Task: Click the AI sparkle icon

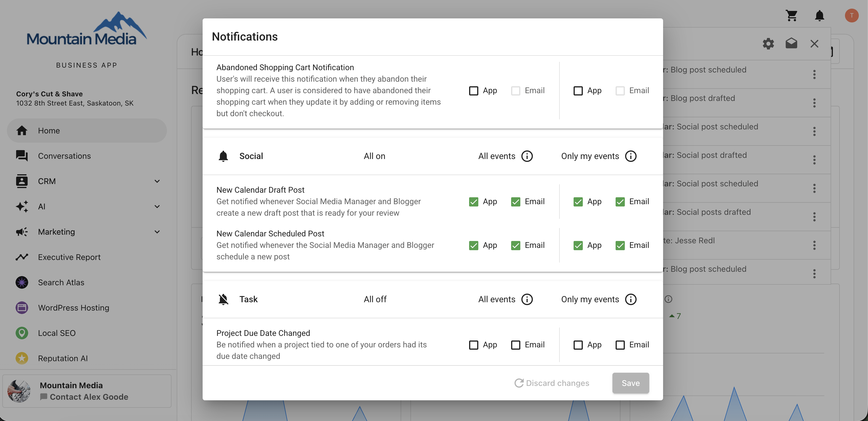Action: pos(22,206)
